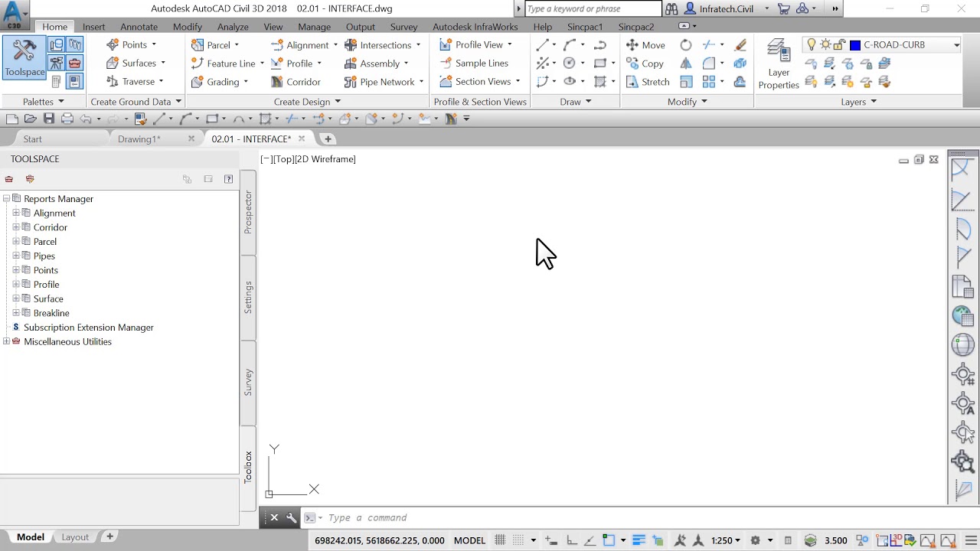
Task: Switch to the Insert ribbon tab
Action: pos(94,27)
